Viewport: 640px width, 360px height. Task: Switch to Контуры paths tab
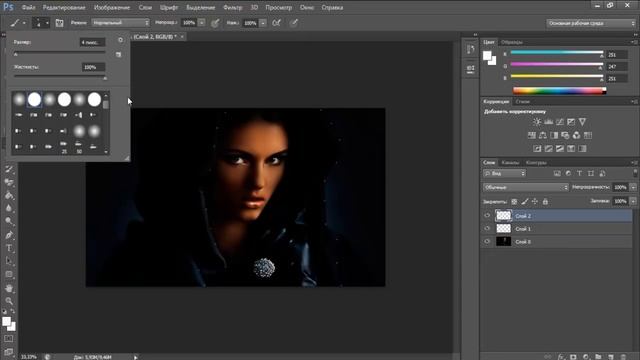[x=536, y=162]
